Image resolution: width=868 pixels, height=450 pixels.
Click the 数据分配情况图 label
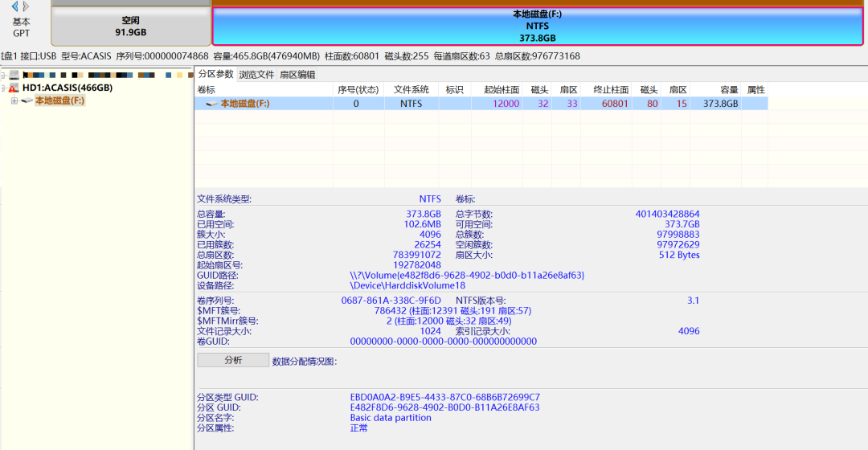coord(305,362)
